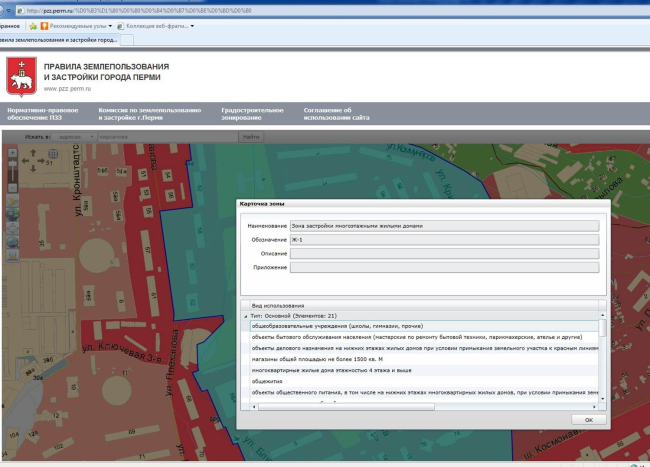Click the Perm city coat of arms logo
The image size is (650, 467).
point(20,75)
